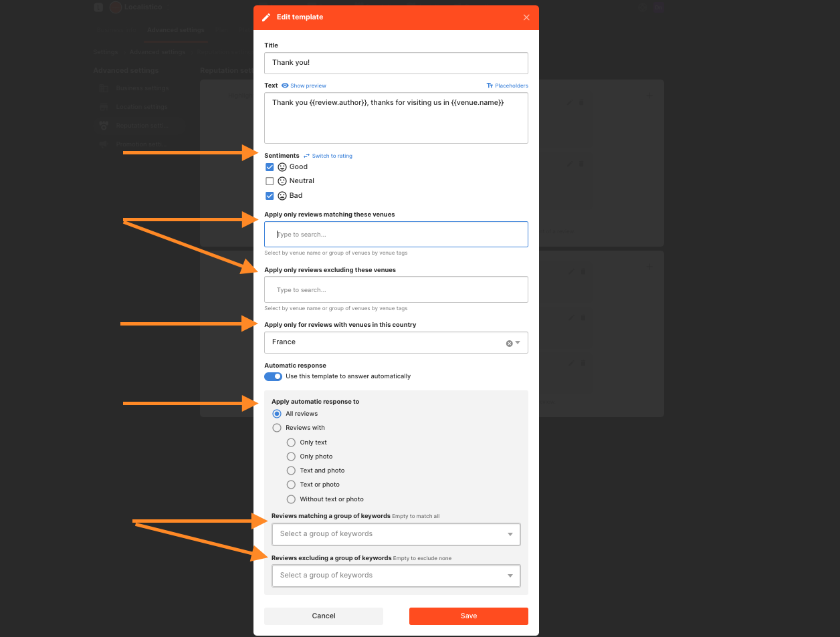840x637 pixels.
Task: Check the Neutral sentiment checkbox
Action: 270,181
